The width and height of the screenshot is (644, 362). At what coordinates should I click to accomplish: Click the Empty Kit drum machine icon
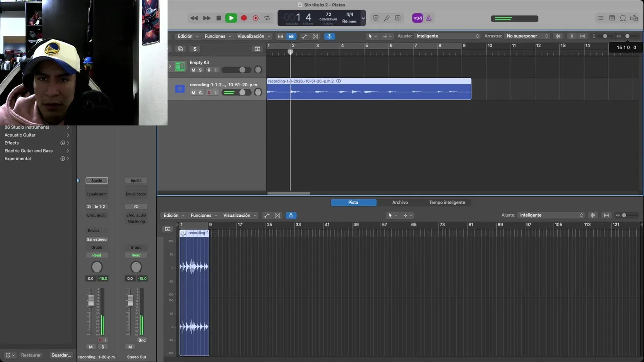coord(180,66)
